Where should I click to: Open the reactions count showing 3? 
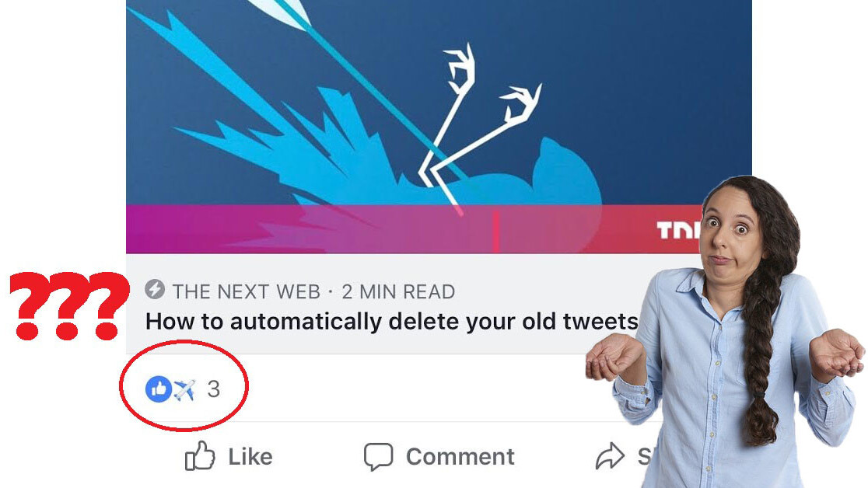[x=214, y=389]
